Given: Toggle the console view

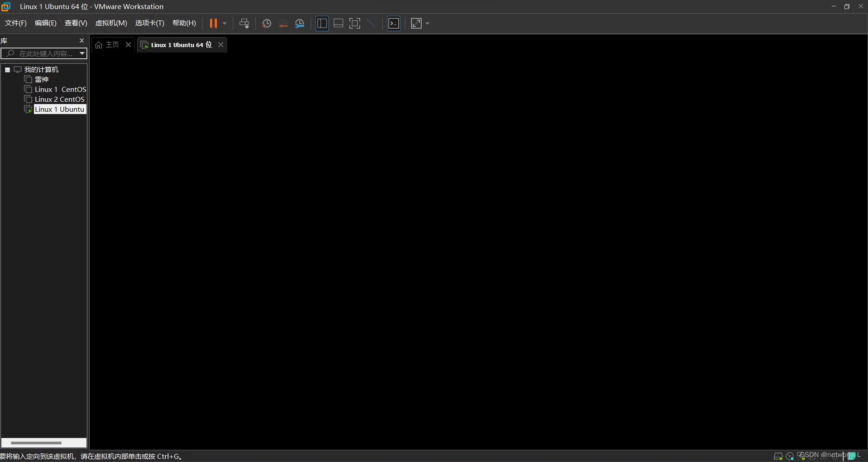Looking at the screenshot, I should point(393,23).
